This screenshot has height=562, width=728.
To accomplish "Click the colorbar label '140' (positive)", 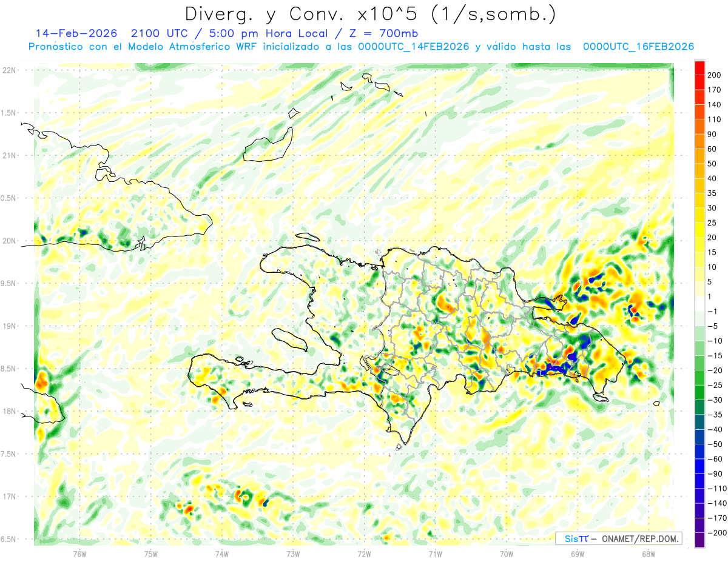I will pos(713,104).
